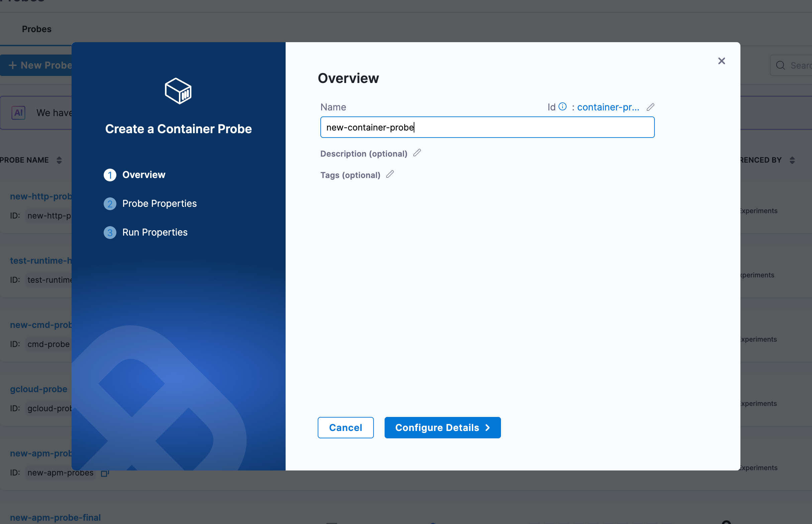Sort by the PROBE NAME column arrows
Screen dimensions: 812x524
59,160
